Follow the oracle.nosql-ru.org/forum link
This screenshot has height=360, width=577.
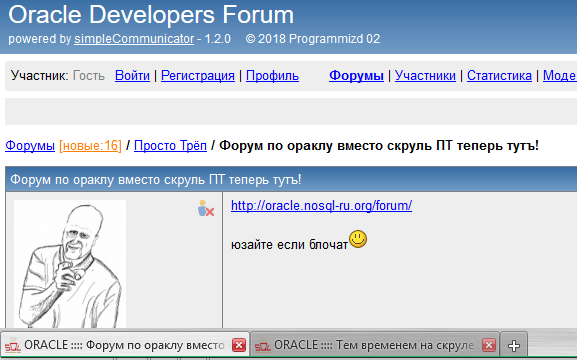[x=321, y=205]
